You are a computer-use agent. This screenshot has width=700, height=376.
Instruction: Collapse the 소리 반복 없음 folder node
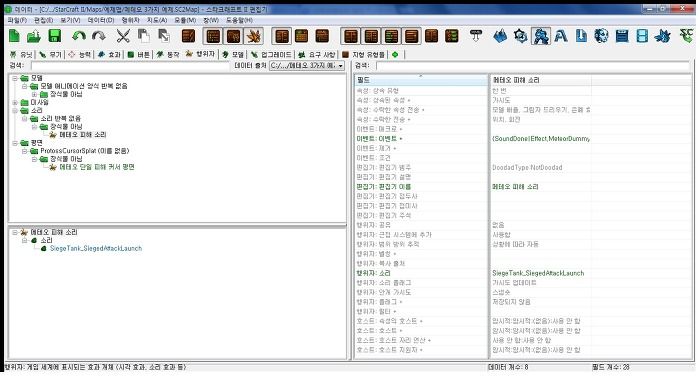25,118
